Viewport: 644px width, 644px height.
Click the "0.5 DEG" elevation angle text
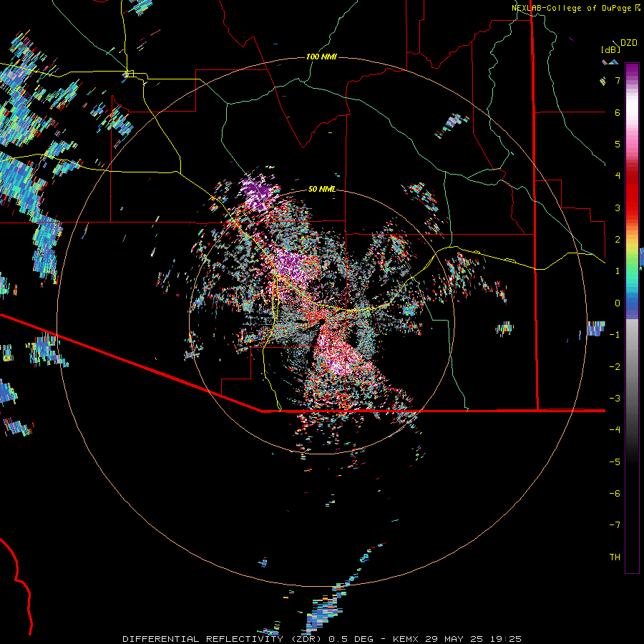[351, 639]
